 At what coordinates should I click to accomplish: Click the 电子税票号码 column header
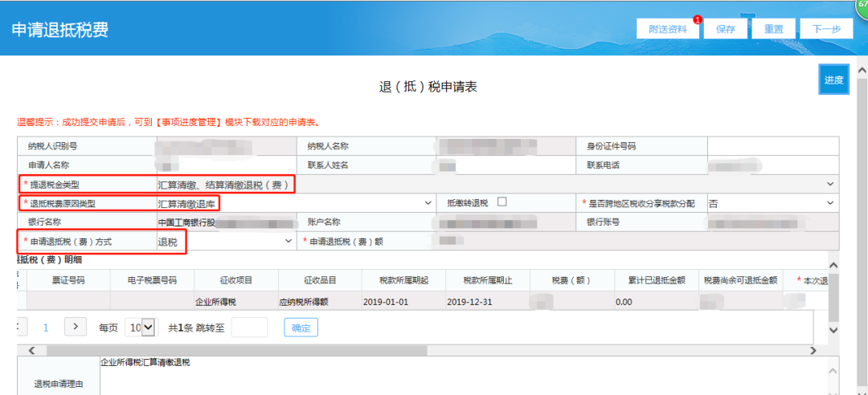[152, 280]
